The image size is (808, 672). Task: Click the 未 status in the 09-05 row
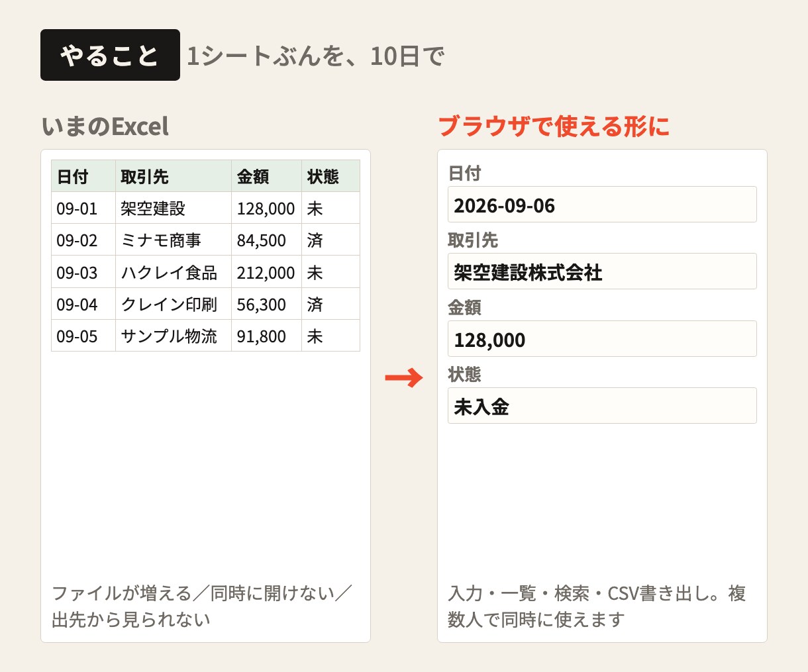point(331,336)
